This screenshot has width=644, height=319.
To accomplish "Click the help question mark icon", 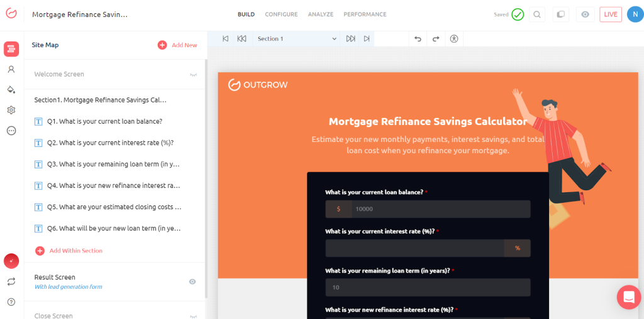I will click(x=11, y=302).
